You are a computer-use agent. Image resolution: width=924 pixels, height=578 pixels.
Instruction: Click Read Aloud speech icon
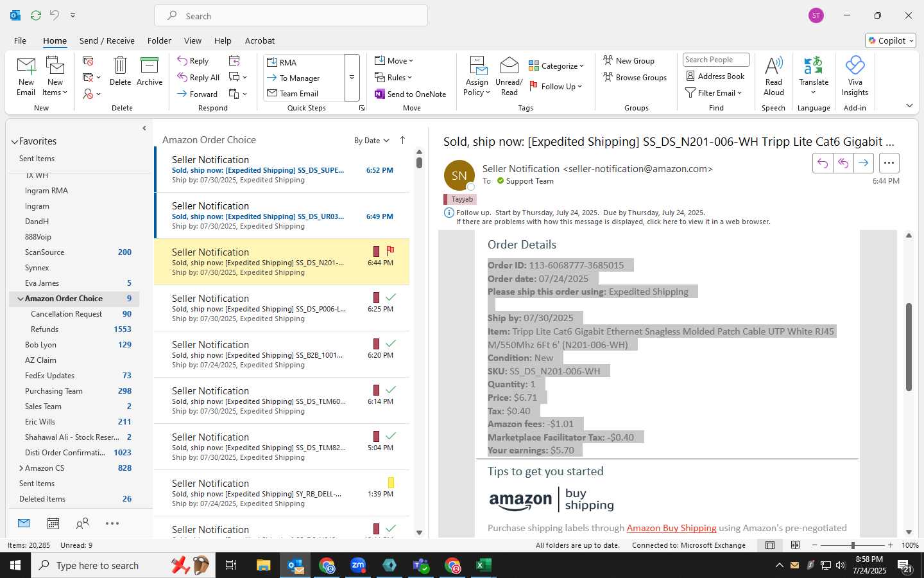click(x=774, y=76)
